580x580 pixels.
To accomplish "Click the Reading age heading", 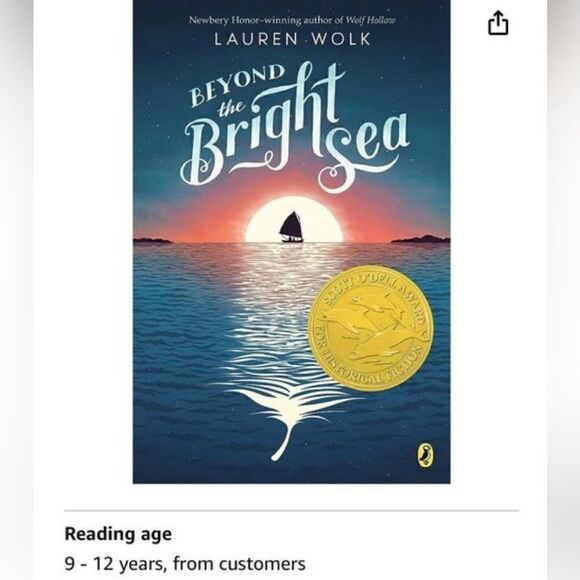I will pos(118,534).
